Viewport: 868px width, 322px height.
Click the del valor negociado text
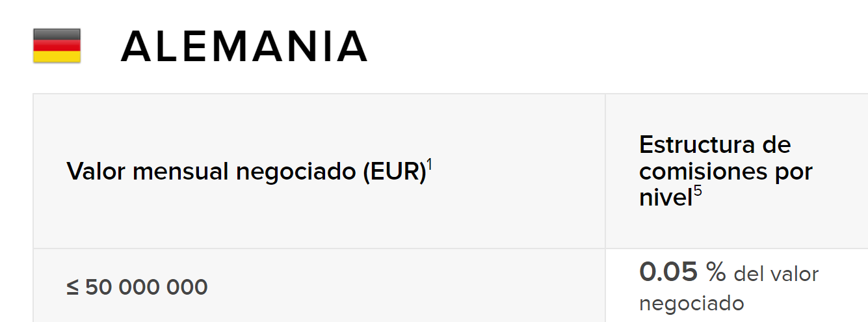(x=730, y=289)
